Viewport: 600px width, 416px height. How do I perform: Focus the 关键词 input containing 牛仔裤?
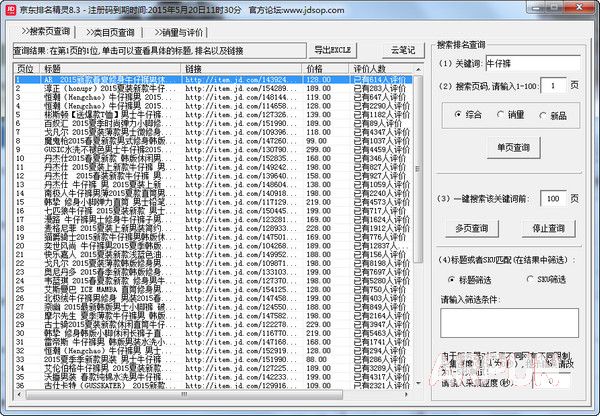pos(533,64)
